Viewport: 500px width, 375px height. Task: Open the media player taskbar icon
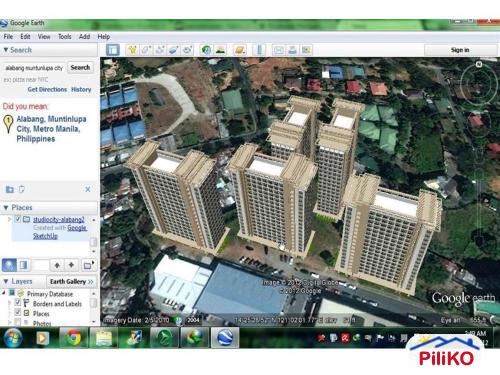42,338
